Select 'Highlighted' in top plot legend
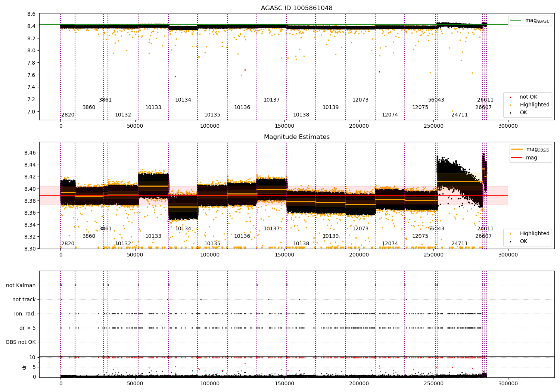The width and height of the screenshot is (560, 392). click(530, 105)
